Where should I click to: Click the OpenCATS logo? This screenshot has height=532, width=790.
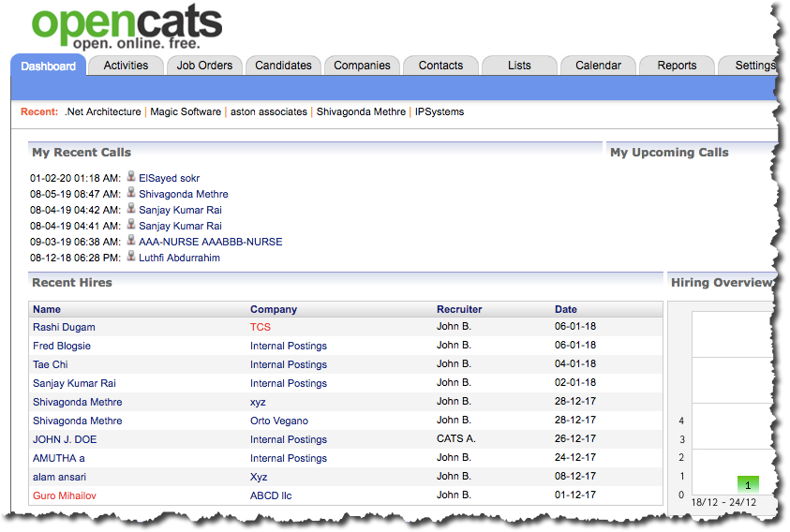[127, 28]
